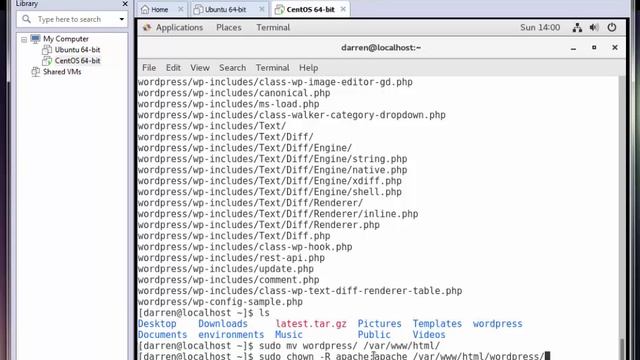Click the ms-load.php output line
Viewport: 640px width, 360px height.
[228, 104]
